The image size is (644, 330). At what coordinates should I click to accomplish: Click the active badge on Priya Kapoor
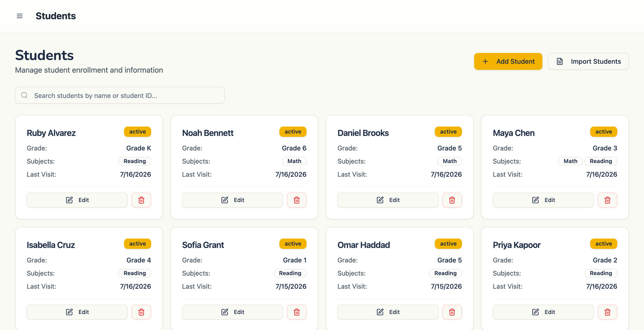pos(603,244)
